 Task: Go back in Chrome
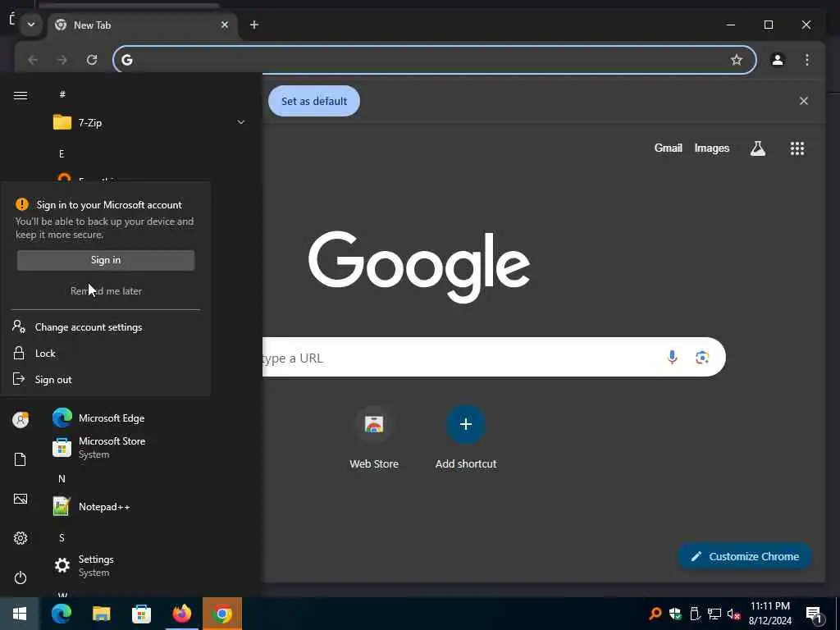point(33,60)
